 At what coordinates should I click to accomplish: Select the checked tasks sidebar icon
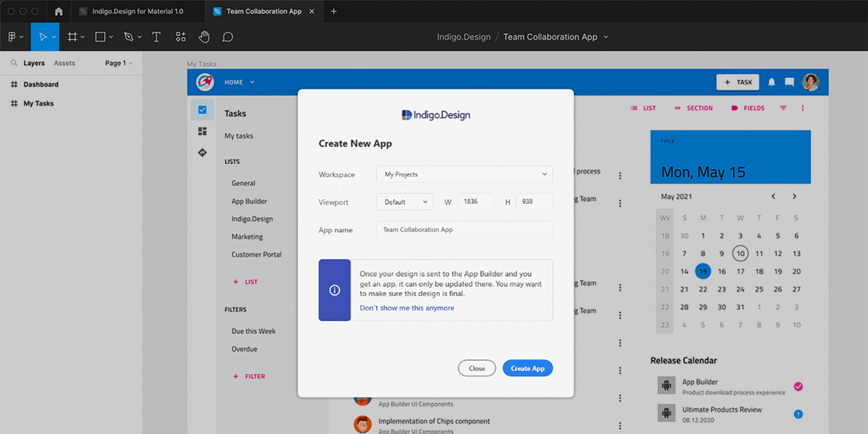pos(203,110)
